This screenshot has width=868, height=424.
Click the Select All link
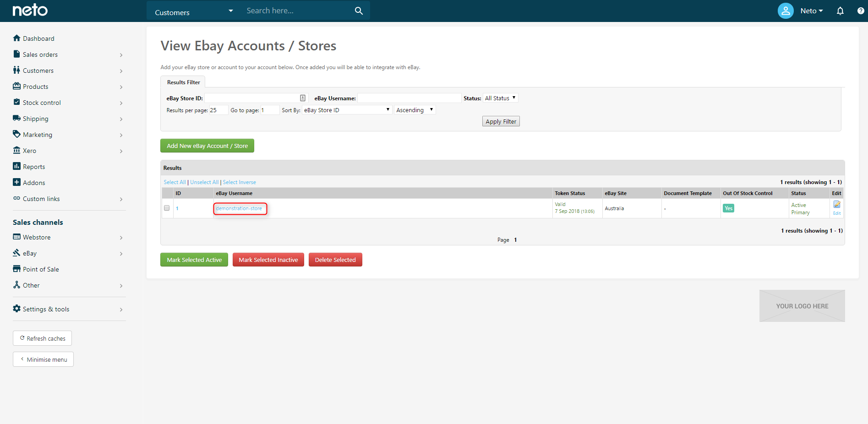click(x=175, y=182)
